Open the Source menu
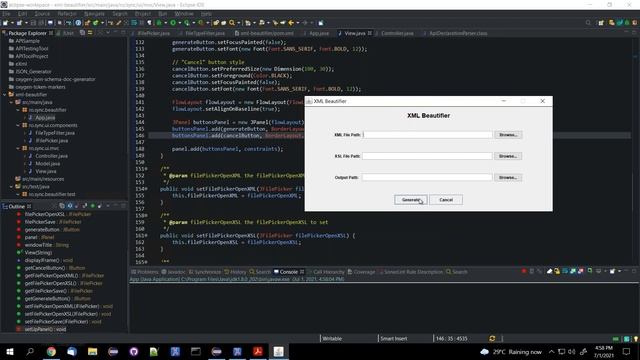The width and height of the screenshot is (640, 360). 42,13
